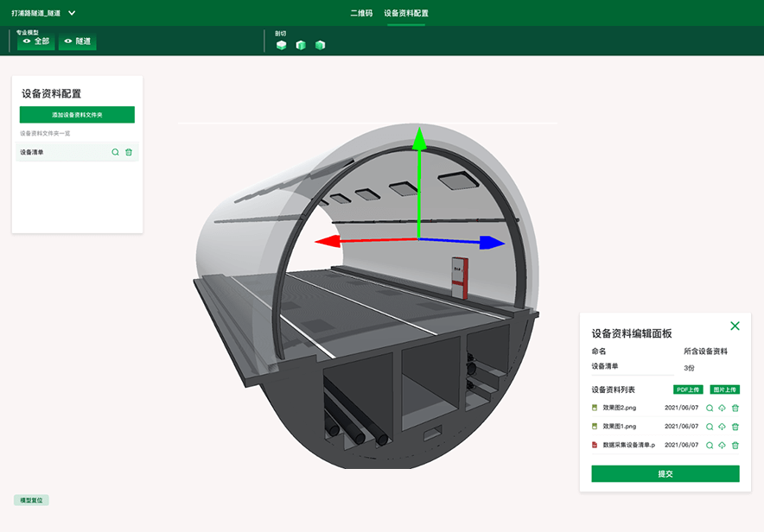Screen dimensions: 764x532
Task: Click the PDF上传 upload button
Action: tap(688, 389)
